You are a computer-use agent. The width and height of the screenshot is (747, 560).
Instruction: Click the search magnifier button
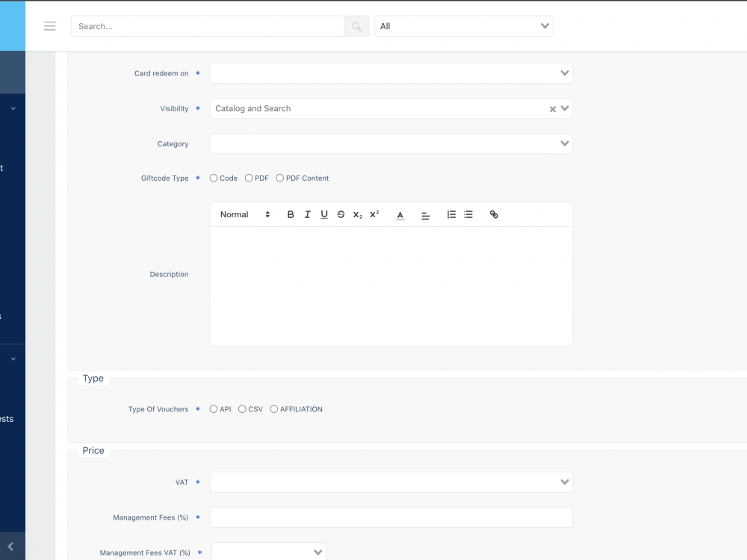[x=357, y=26]
